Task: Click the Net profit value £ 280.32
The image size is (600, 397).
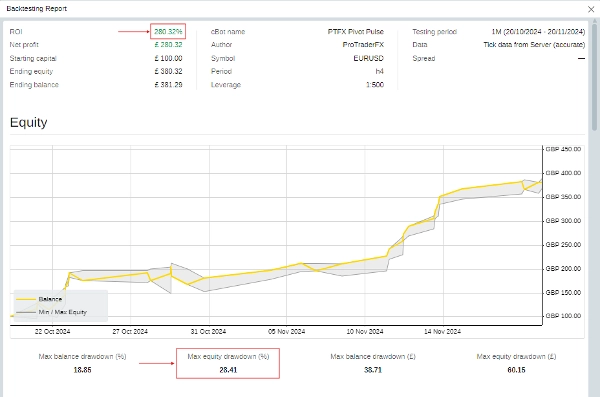Action: 168,45
